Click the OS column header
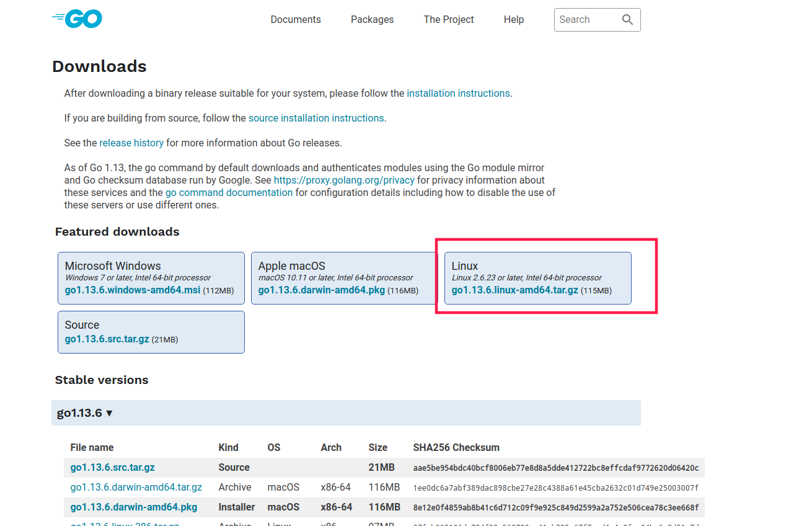 [274, 447]
